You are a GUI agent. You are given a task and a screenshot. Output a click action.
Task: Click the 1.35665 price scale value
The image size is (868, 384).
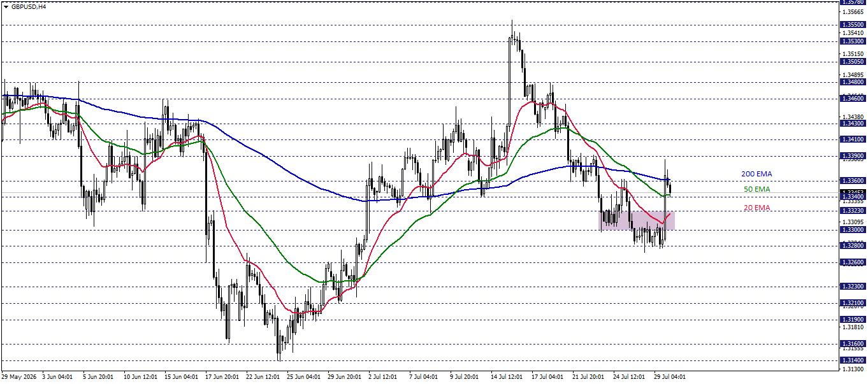[853, 11]
